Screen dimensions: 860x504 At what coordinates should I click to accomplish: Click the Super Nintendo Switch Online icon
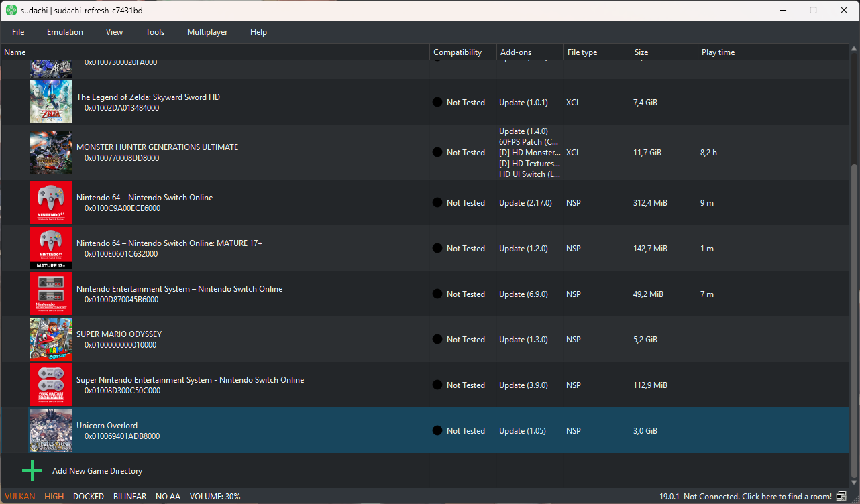[51, 385]
